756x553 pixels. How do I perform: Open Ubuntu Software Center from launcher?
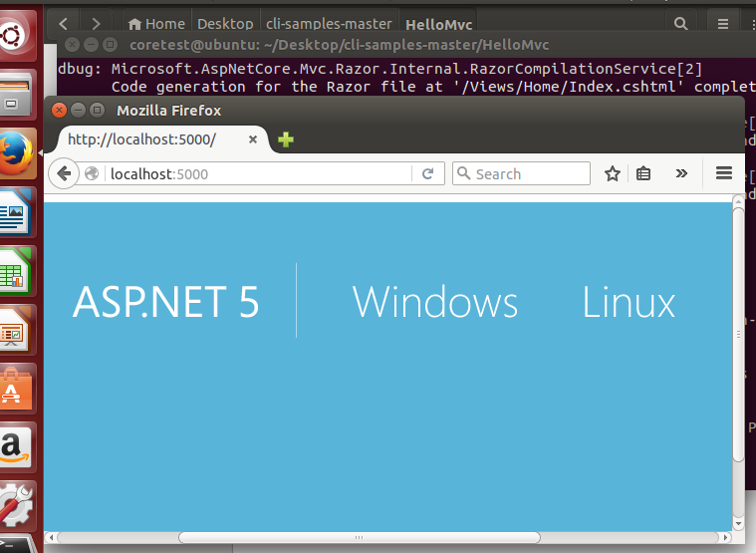pyautogui.click(x=15, y=389)
